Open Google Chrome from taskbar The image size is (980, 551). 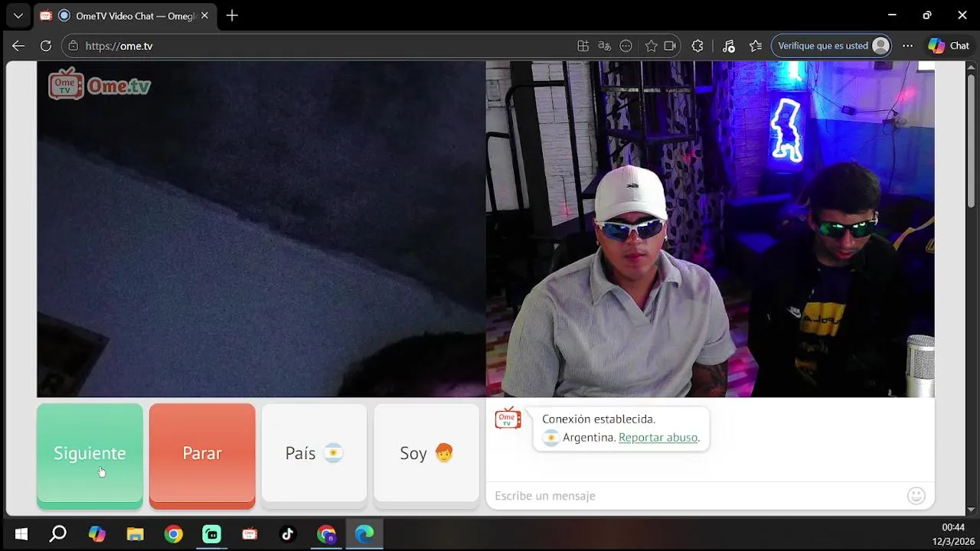[173, 534]
